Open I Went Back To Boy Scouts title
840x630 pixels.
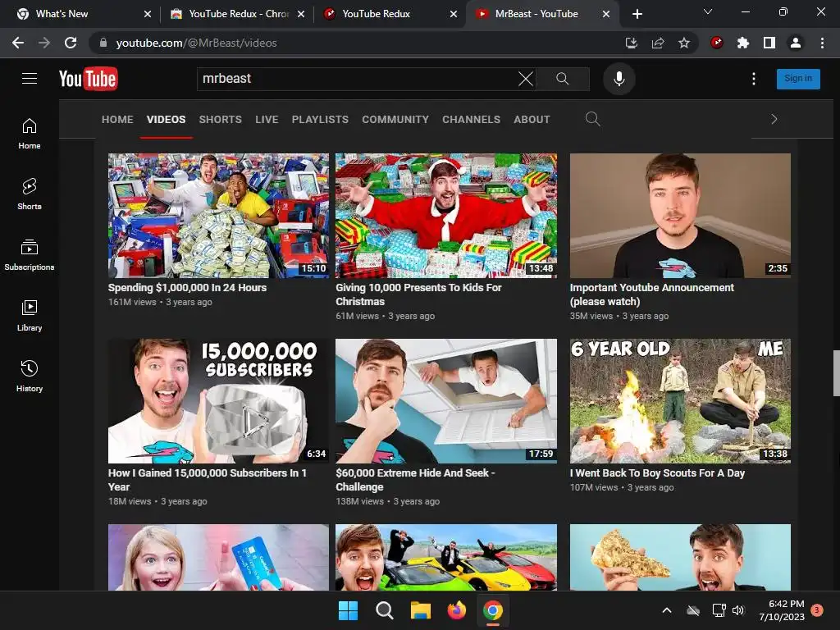pos(657,473)
